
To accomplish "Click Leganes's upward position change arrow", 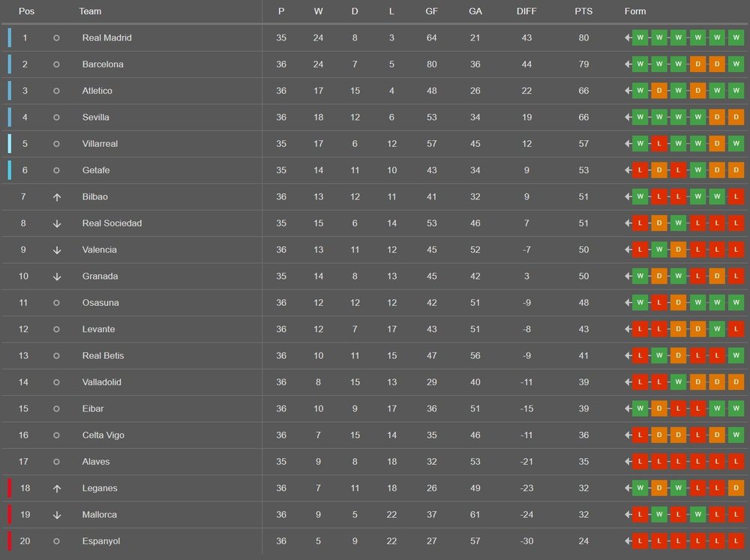I will click(56, 488).
